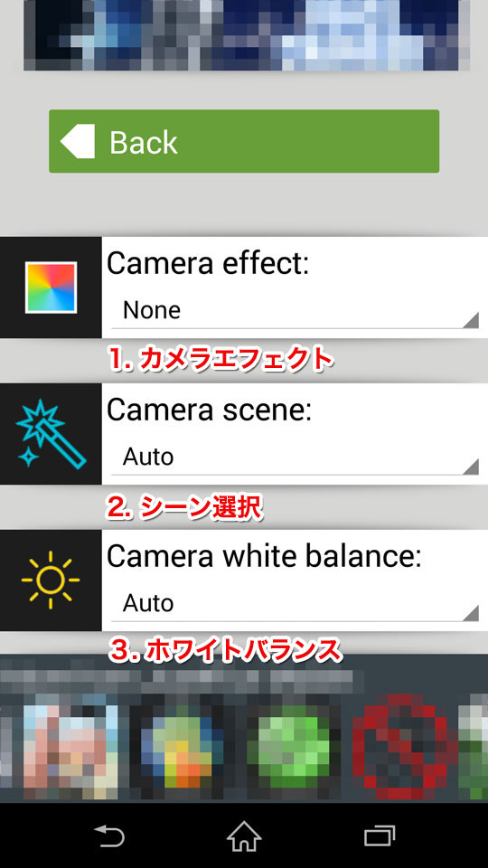The height and width of the screenshot is (868, 488).
Task: Click the Camera scene dropdown arrow
Action: 470,467
